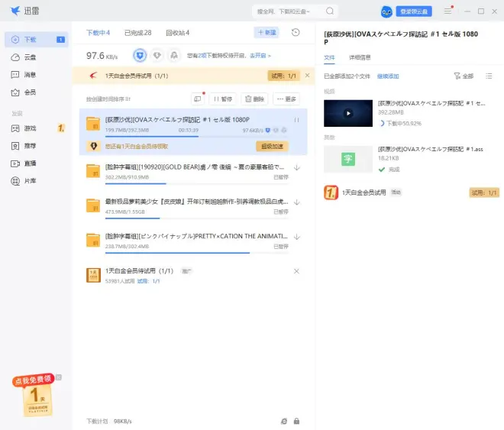
Task: Switch to 已完成 28 tab
Action: (137, 33)
